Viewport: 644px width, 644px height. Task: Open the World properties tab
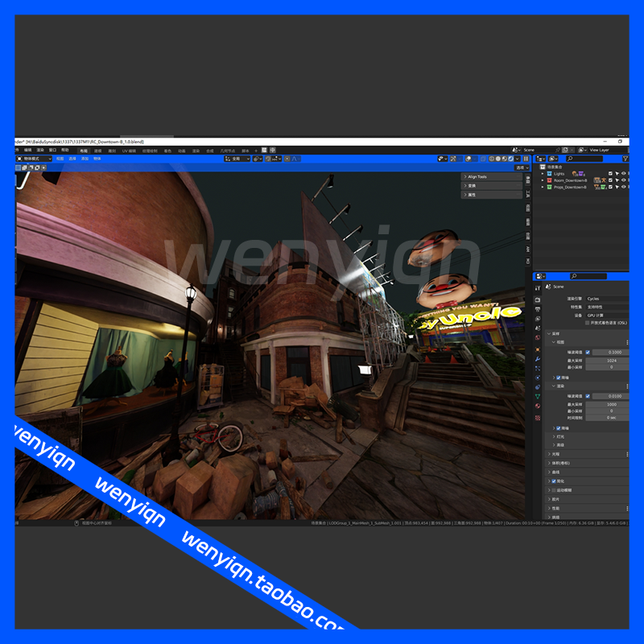(x=538, y=337)
